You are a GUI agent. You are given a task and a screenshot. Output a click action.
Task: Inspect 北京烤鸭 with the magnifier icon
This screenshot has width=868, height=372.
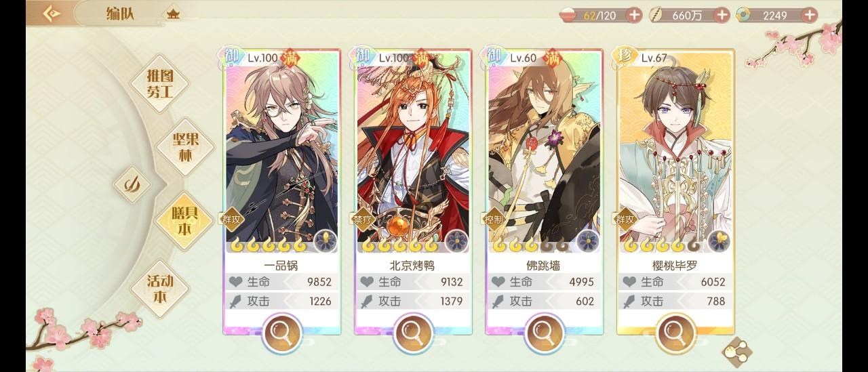[x=412, y=333]
